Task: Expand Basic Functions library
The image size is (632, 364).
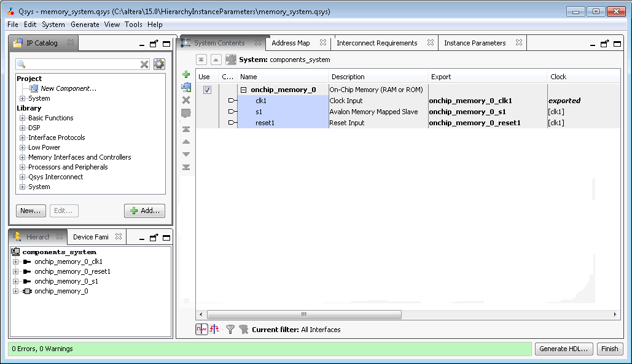Action: (23, 118)
